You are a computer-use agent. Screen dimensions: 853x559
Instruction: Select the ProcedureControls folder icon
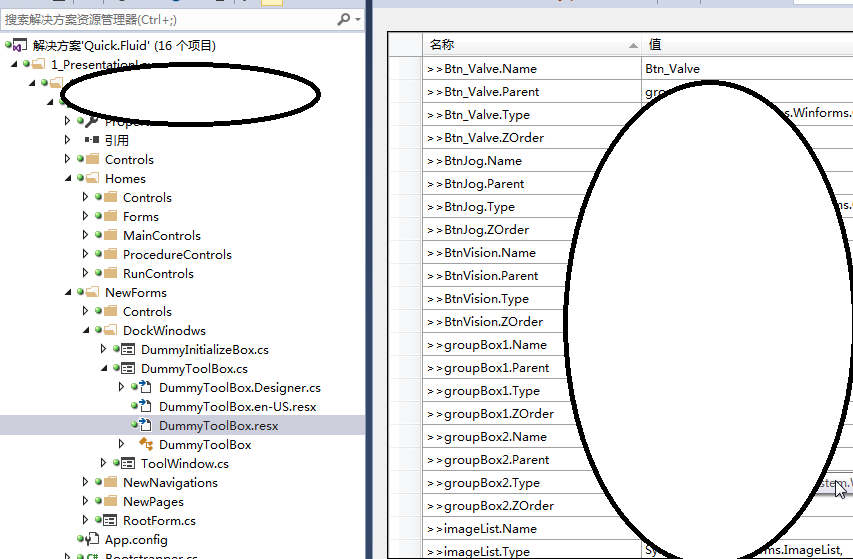click(x=110, y=254)
